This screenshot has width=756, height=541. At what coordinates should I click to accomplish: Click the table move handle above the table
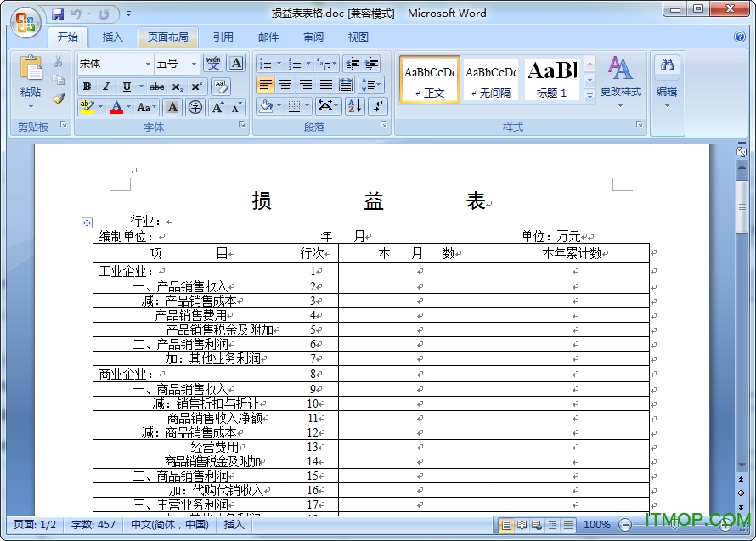click(x=87, y=223)
